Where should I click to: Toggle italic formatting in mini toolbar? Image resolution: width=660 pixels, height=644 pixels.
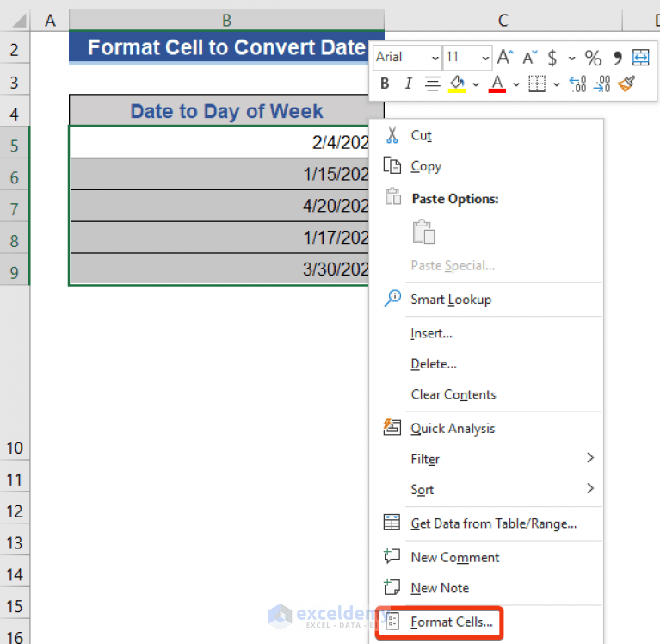tap(408, 84)
